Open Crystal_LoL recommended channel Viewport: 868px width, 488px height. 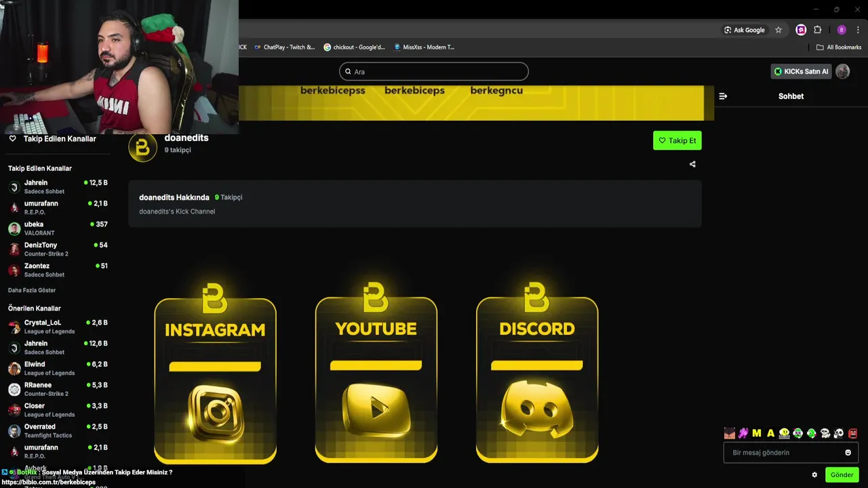[58, 327]
